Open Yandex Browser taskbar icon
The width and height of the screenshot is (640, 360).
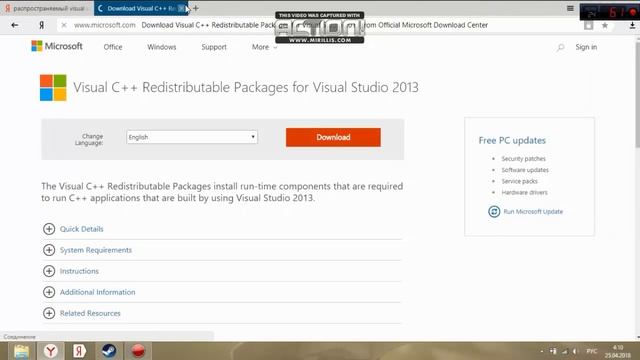coord(51,351)
